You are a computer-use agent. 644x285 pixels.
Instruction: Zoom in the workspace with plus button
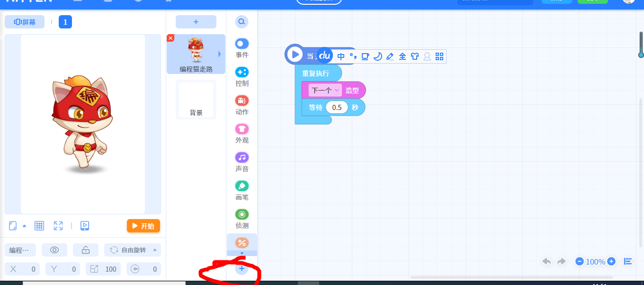pyautogui.click(x=611, y=261)
